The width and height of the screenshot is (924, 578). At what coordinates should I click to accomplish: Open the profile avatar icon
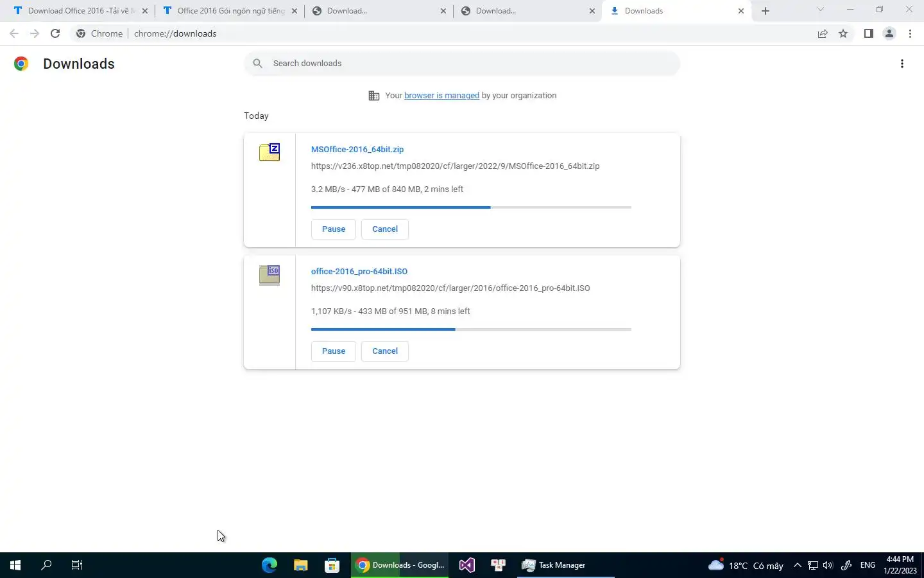point(889,33)
